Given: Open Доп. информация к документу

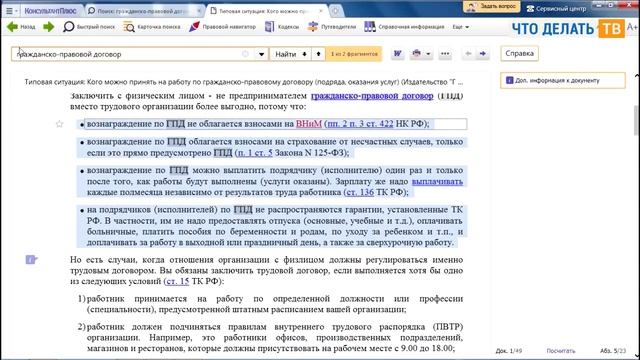Looking at the screenshot, I should tap(562, 80).
